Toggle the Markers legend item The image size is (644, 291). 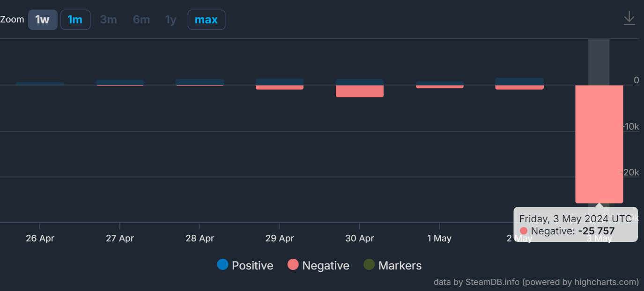[x=392, y=265]
